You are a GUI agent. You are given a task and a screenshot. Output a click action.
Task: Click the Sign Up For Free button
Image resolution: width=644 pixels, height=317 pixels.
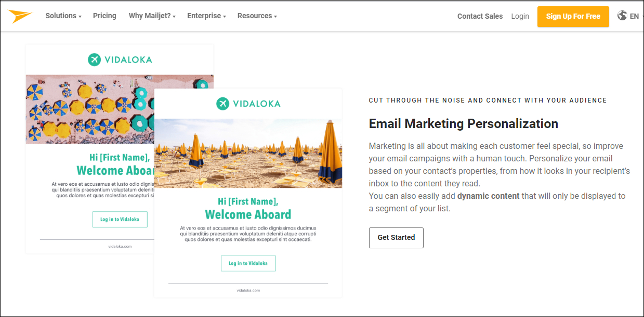coord(573,16)
